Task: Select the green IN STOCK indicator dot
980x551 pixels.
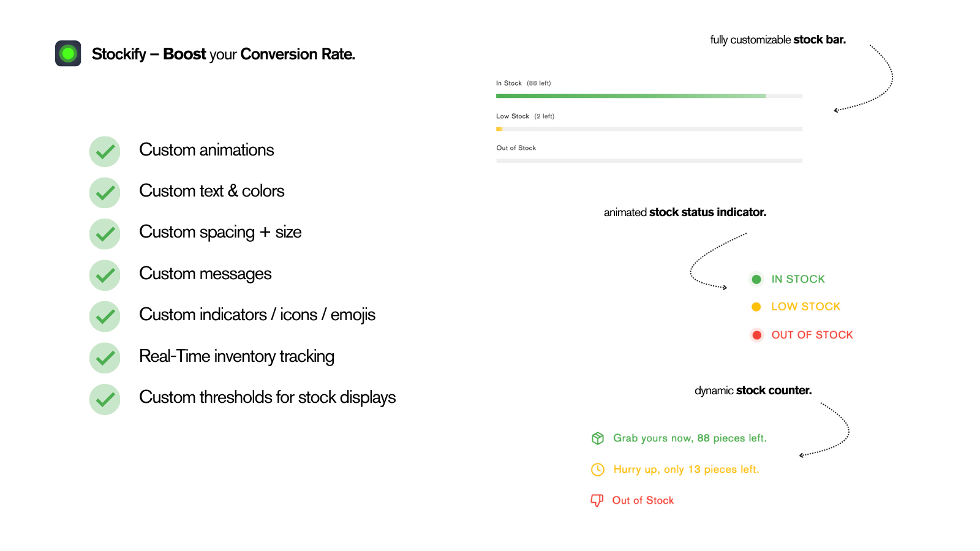Action: click(x=756, y=279)
